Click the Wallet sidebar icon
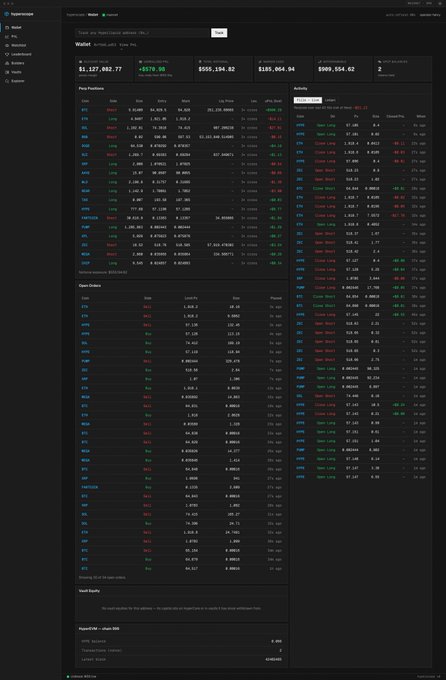The height and width of the screenshot is (680, 446). 7,27
